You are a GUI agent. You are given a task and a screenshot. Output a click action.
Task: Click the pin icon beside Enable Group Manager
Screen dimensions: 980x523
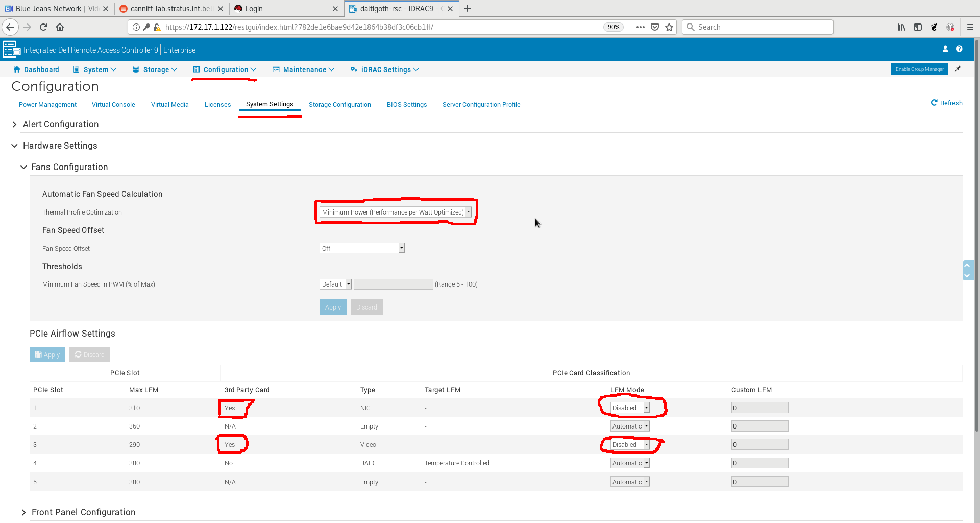click(x=958, y=69)
